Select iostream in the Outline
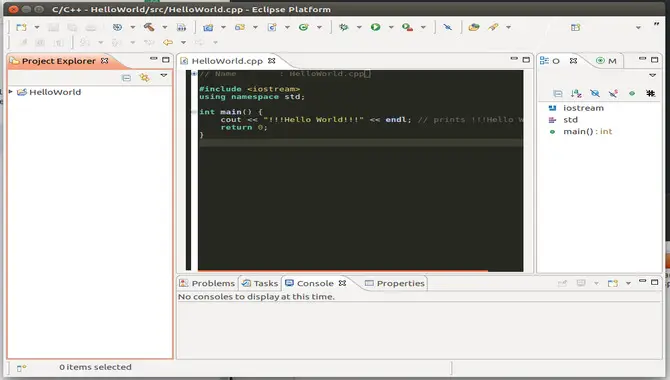This screenshot has width=670, height=380. (x=583, y=108)
